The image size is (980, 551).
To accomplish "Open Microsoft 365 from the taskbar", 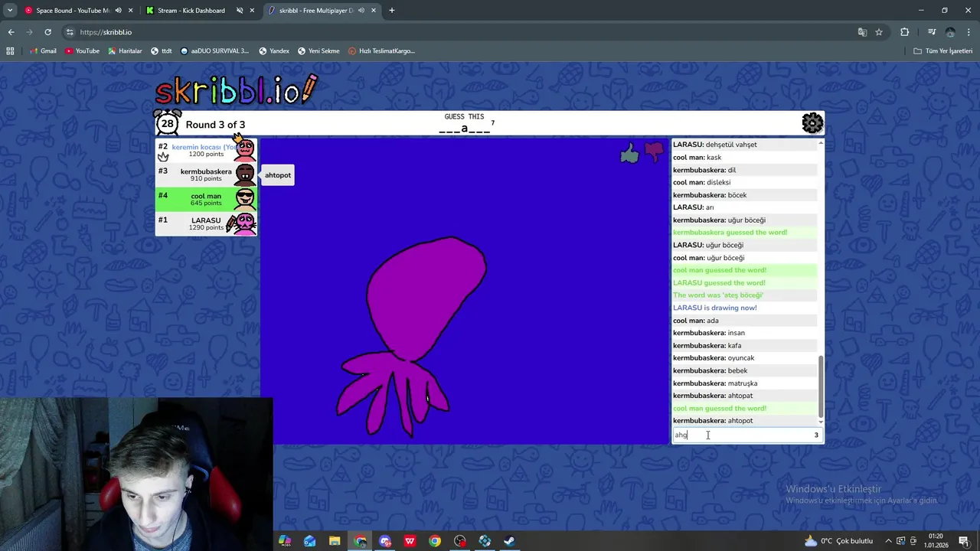I will [x=285, y=541].
